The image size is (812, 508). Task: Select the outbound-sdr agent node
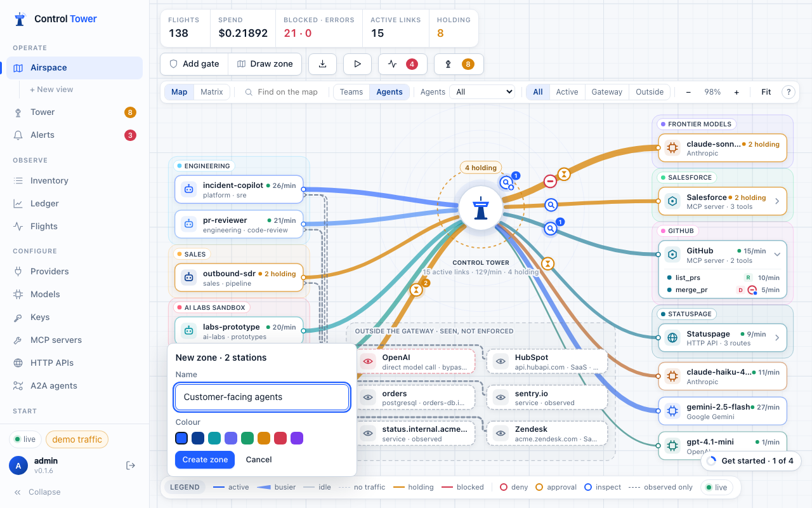point(239,277)
